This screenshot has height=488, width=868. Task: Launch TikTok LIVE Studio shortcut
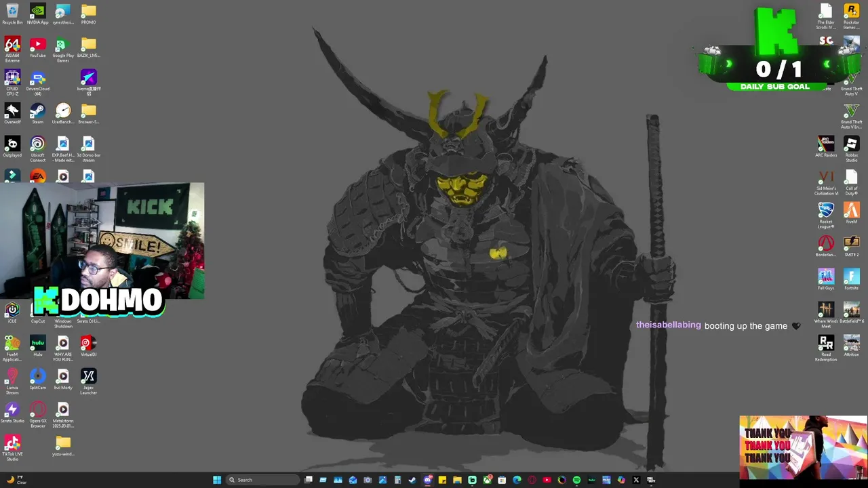12,448
